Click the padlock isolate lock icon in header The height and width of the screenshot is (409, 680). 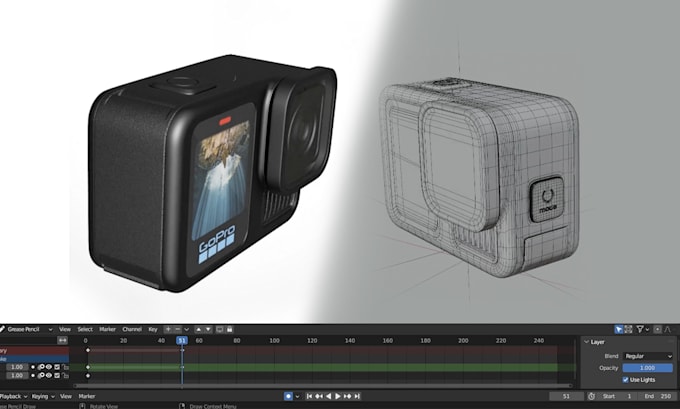click(x=229, y=329)
